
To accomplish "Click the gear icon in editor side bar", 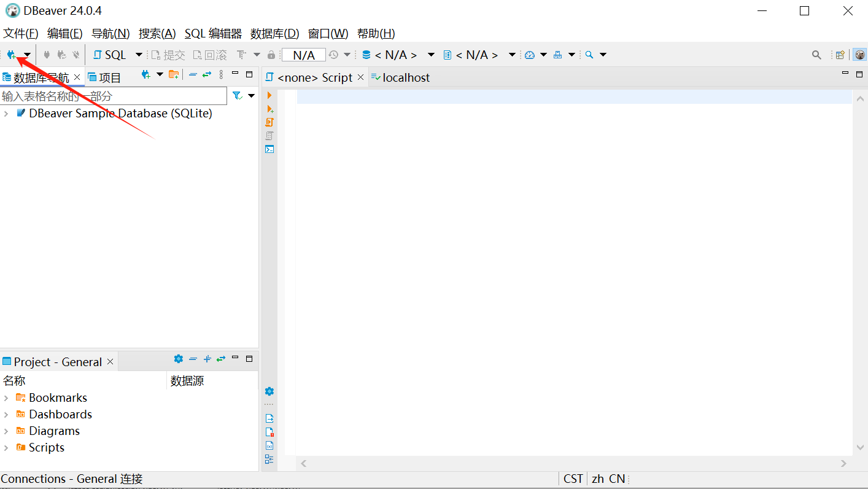I will (x=269, y=391).
